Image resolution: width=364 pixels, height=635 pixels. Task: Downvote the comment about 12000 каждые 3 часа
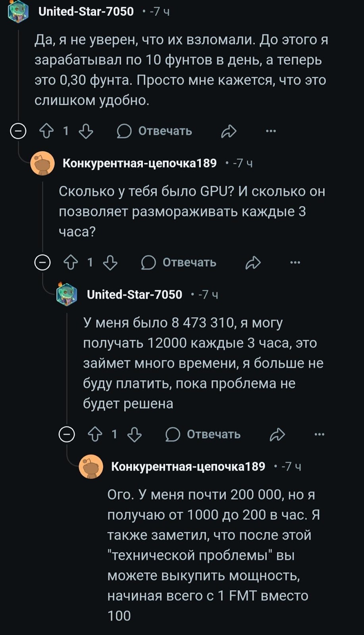tap(134, 434)
